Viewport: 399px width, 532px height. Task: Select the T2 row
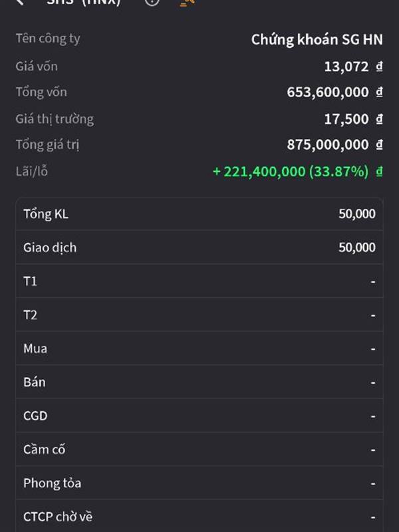[199, 315]
